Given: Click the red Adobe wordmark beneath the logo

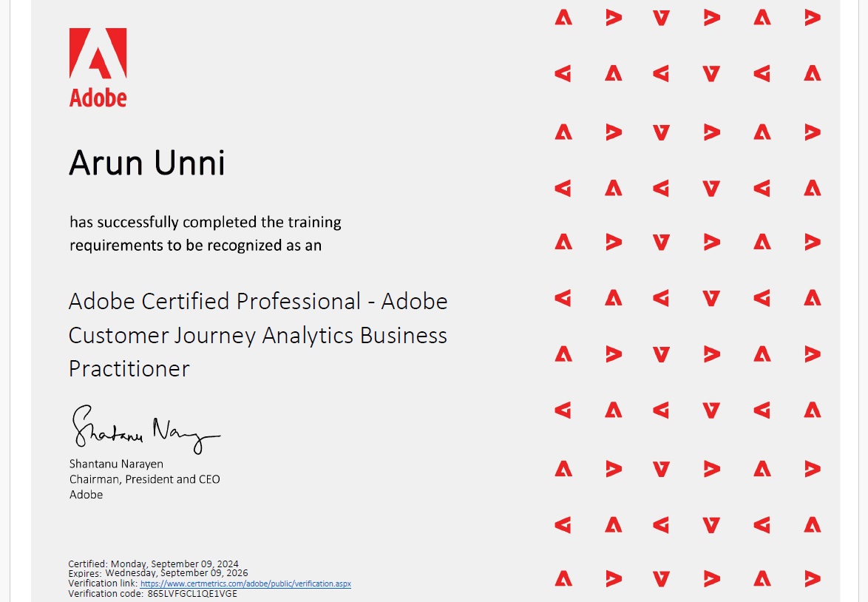Looking at the screenshot, I should (98, 98).
